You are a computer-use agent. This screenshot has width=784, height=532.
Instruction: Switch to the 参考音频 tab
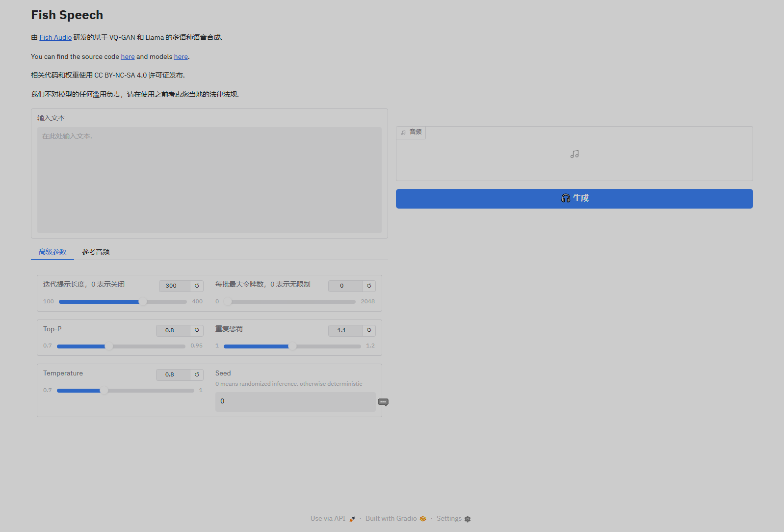96,252
